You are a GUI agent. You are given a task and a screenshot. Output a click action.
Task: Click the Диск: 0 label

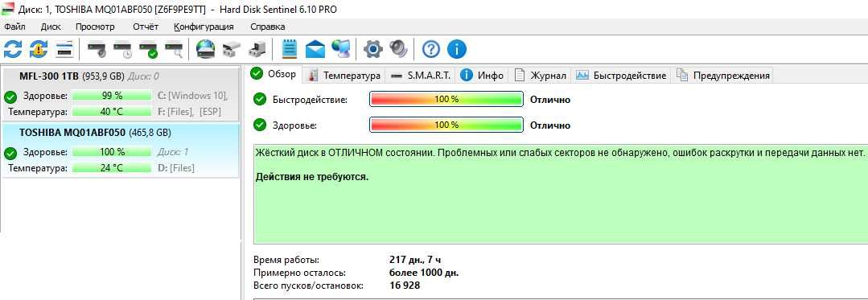(x=143, y=76)
